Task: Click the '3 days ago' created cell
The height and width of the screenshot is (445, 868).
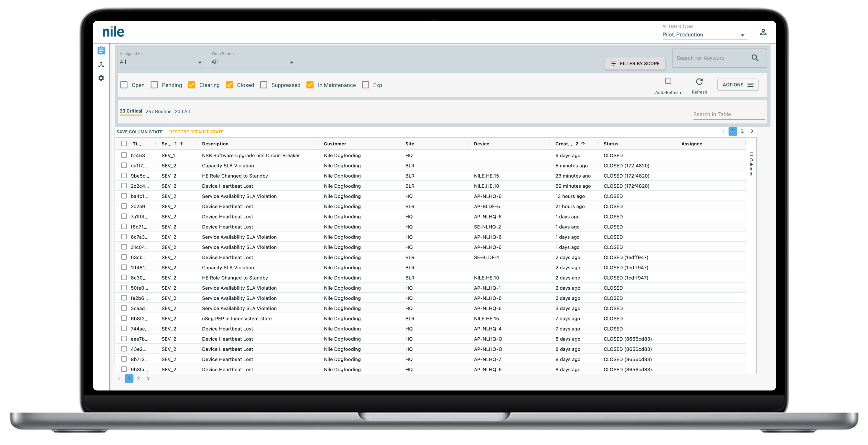Action: click(x=568, y=308)
